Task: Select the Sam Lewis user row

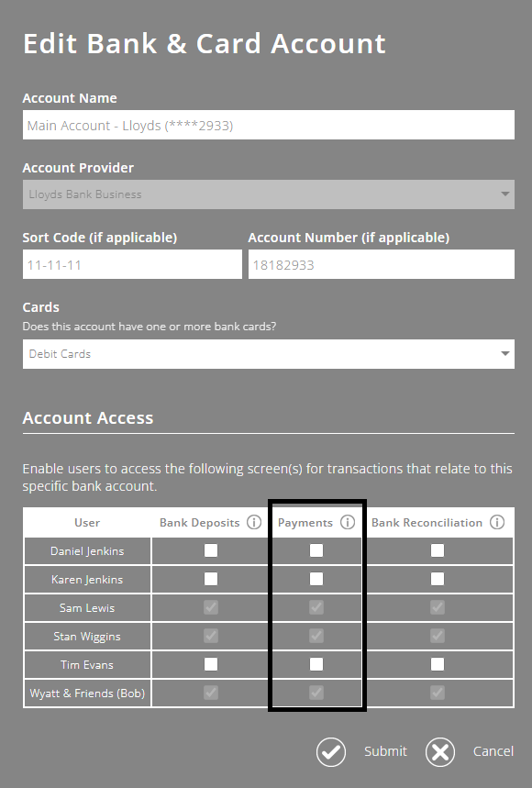Action: (86, 607)
